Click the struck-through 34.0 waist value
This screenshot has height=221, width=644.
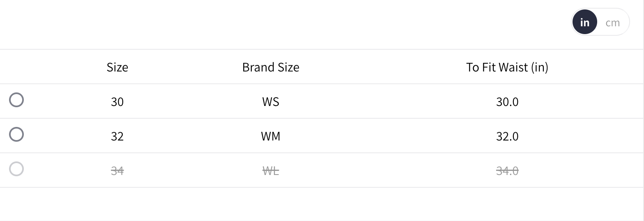[x=507, y=171]
